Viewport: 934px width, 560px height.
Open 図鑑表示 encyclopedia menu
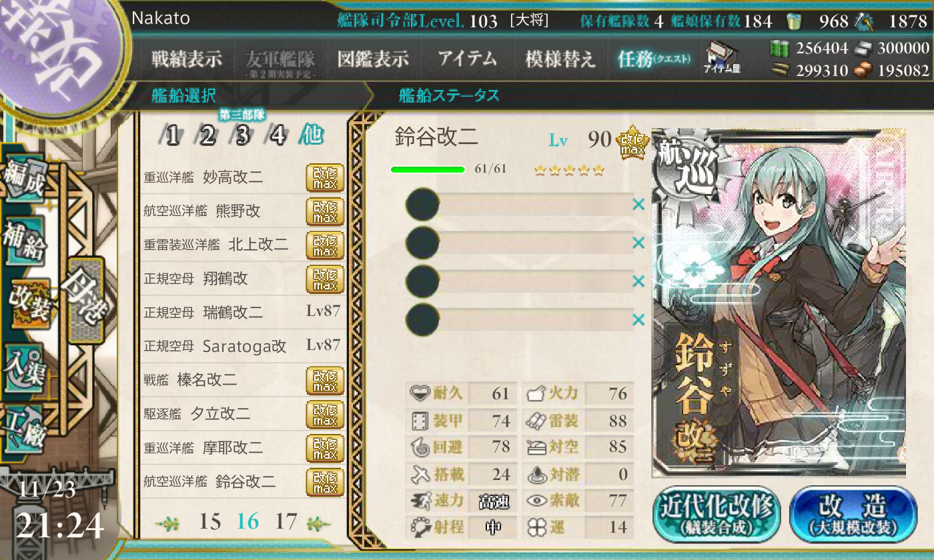(x=373, y=59)
